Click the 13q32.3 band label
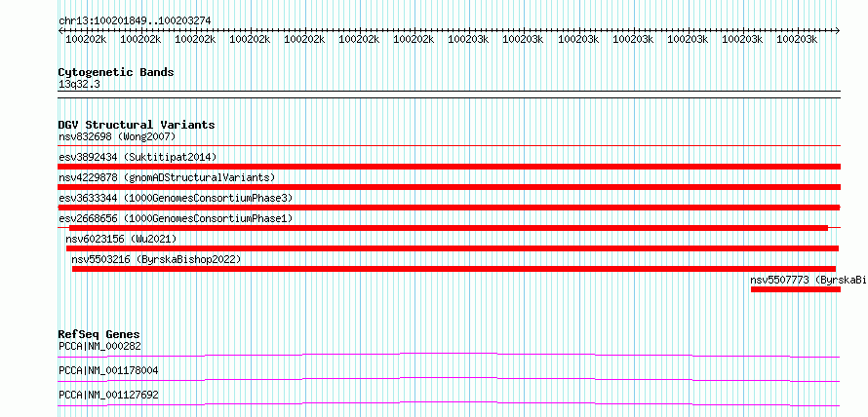The image size is (868, 417). pyautogui.click(x=79, y=84)
